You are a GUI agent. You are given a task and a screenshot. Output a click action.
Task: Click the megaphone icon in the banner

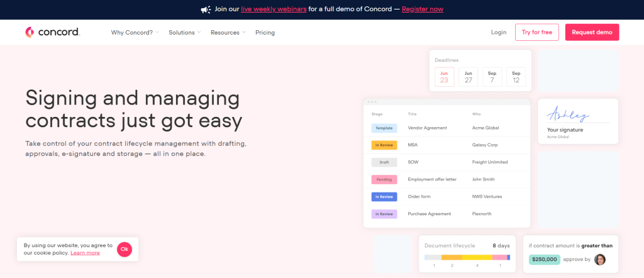pyautogui.click(x=206, y=9)
